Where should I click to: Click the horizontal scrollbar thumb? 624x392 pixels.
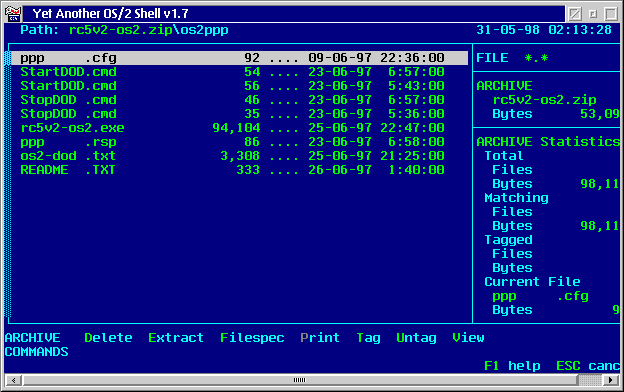pos(299,380)
